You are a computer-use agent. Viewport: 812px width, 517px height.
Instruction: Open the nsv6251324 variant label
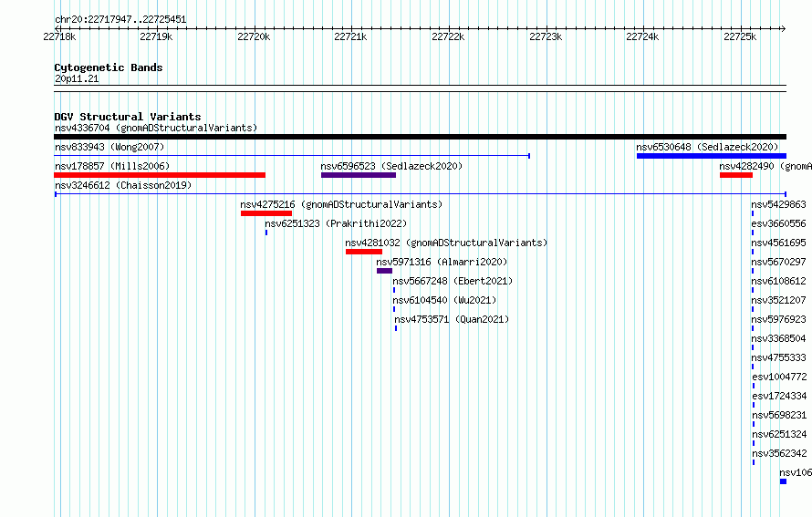coord(779,434)
